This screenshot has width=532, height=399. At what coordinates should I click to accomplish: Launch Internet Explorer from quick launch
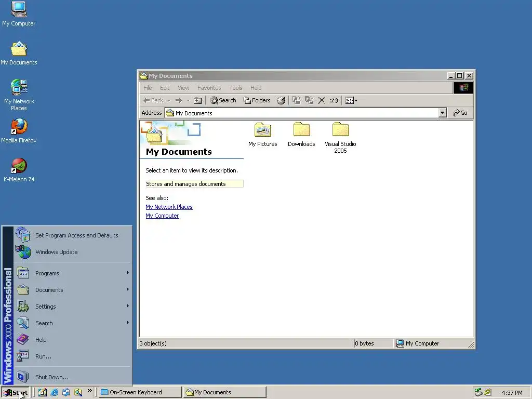tap(54, 392)
